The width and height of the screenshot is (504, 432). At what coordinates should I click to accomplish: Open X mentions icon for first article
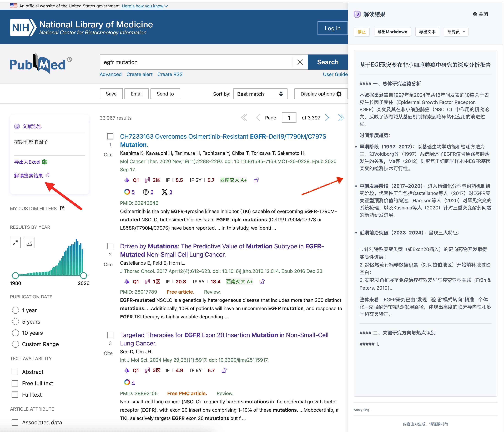click(x=165, y=192)
